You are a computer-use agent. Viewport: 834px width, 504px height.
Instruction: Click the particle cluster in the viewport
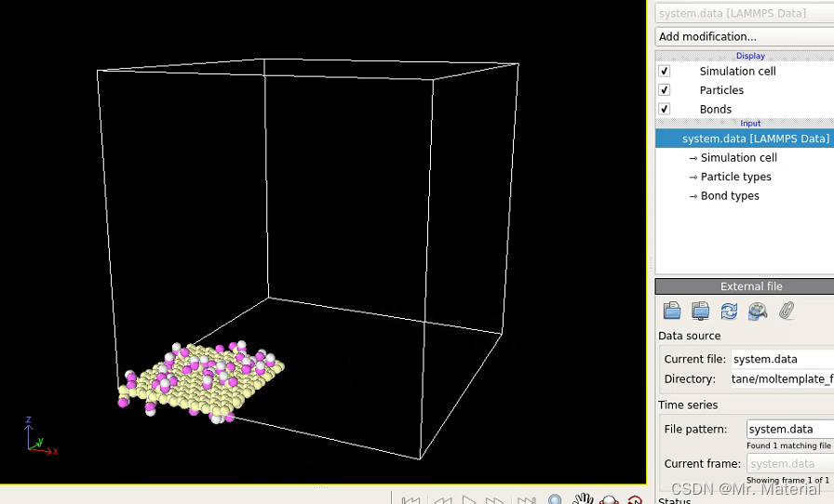(x=201, y=380)
